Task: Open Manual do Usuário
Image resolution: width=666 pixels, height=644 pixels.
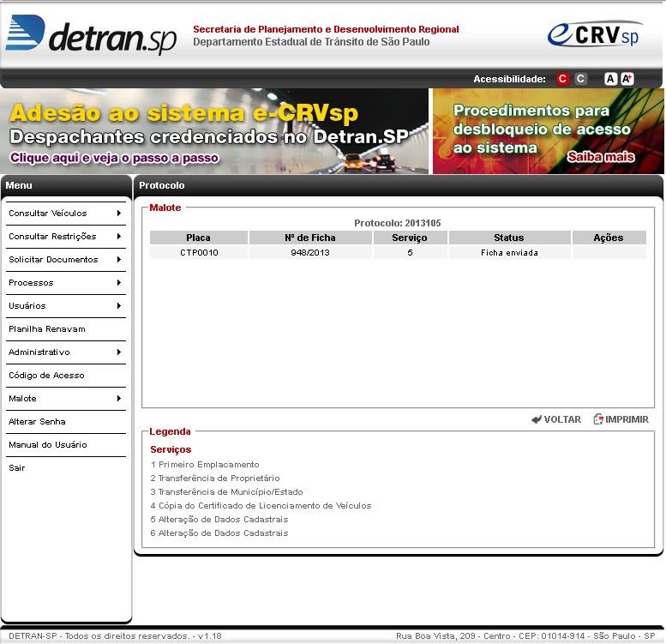Action: tap(66, 445)
